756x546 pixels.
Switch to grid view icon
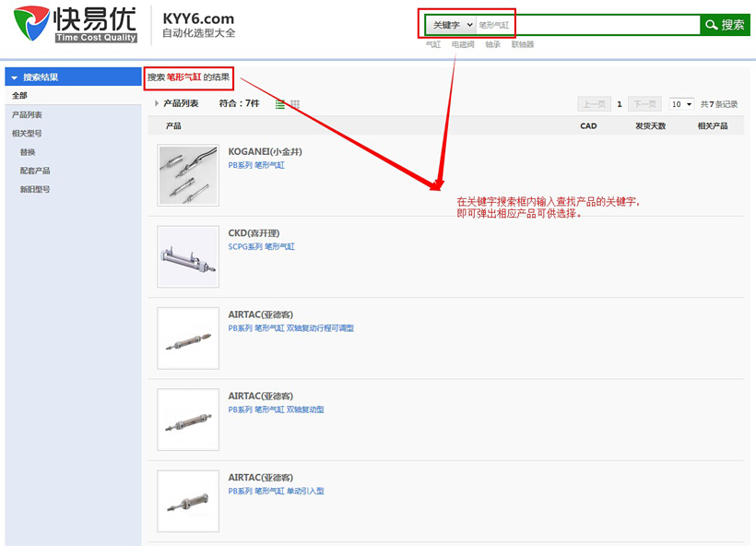click(x=295, y=104)
